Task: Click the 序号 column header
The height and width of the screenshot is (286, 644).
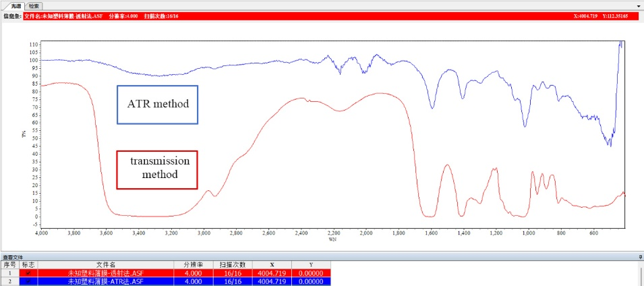Action: pyautogui.click(x=9, y=264)
